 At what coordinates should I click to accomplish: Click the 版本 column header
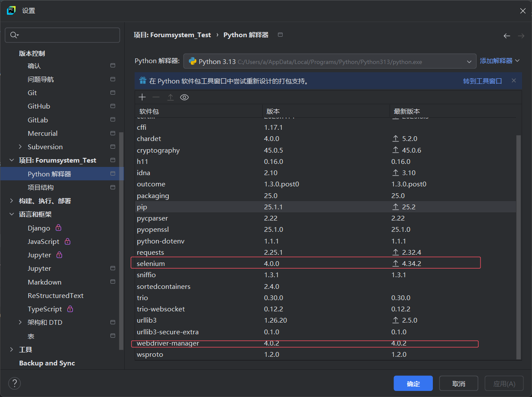(326, 111)
